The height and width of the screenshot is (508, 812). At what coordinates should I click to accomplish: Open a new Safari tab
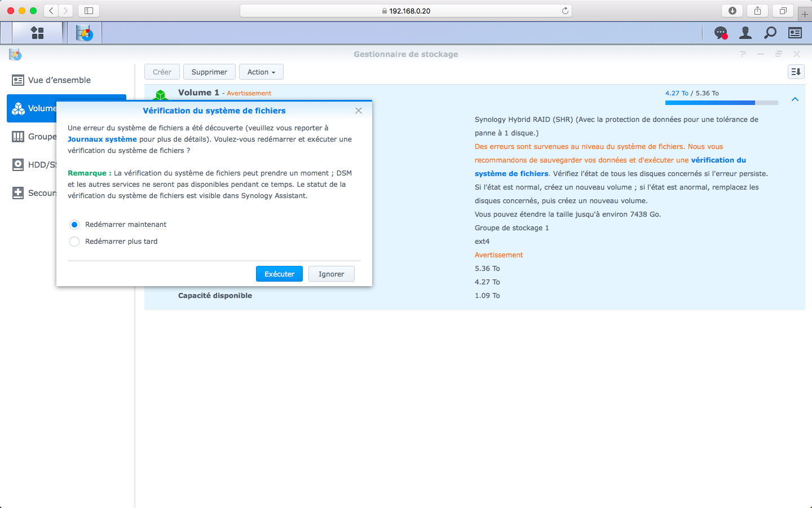pyautogui.click(x=805, y=14)
